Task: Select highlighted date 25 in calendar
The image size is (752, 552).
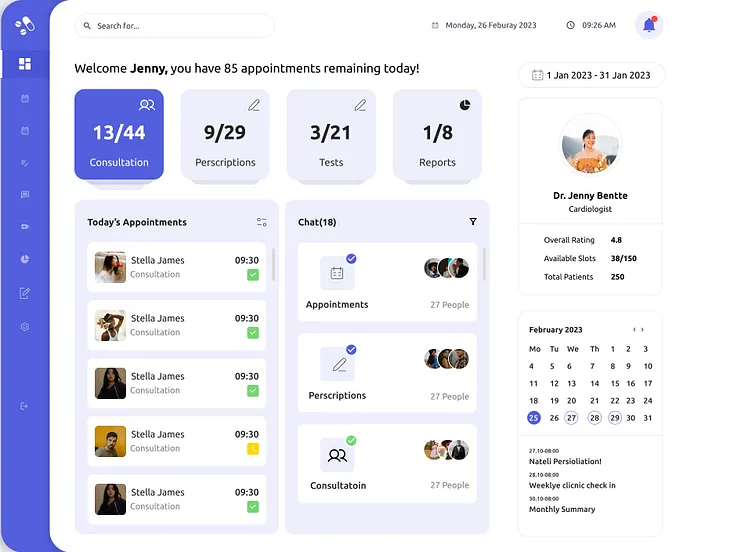Action: (533, 418)
